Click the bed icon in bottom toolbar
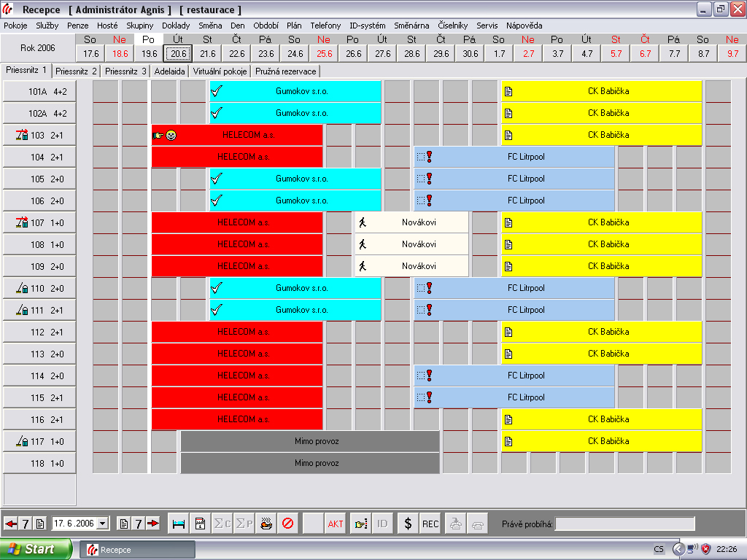This screenshot has width=747, height=560. pos(178,524)
